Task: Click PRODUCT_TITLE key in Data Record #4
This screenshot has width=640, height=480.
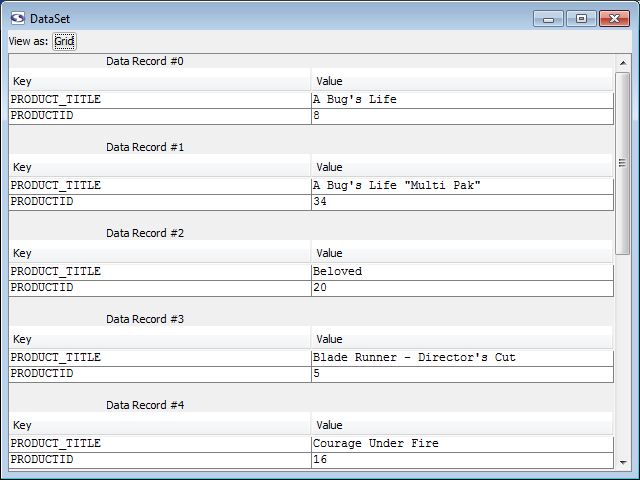Action: (x=160, y=444)
